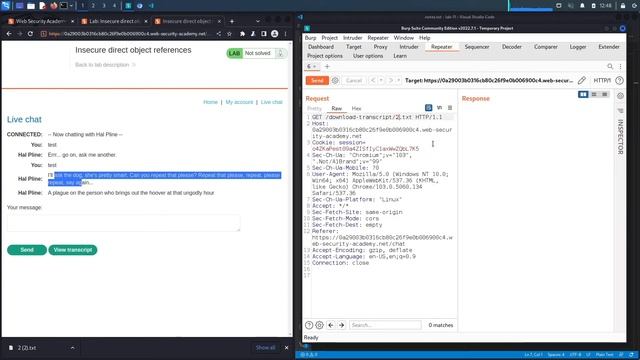Edit target with the pencil icon
The height and width of the screenshot is (360, 640).
pos(582,80)
